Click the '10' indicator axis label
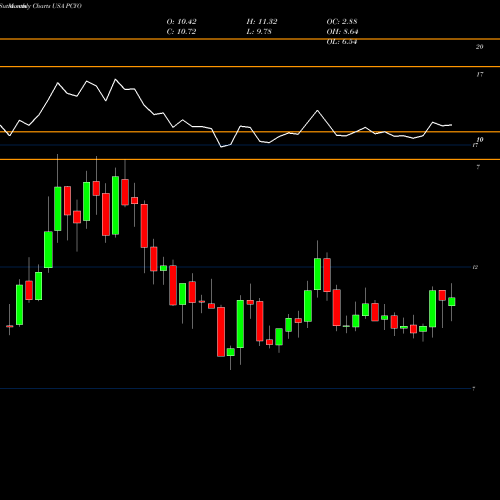Screen dimensions: 500x500 480,140
